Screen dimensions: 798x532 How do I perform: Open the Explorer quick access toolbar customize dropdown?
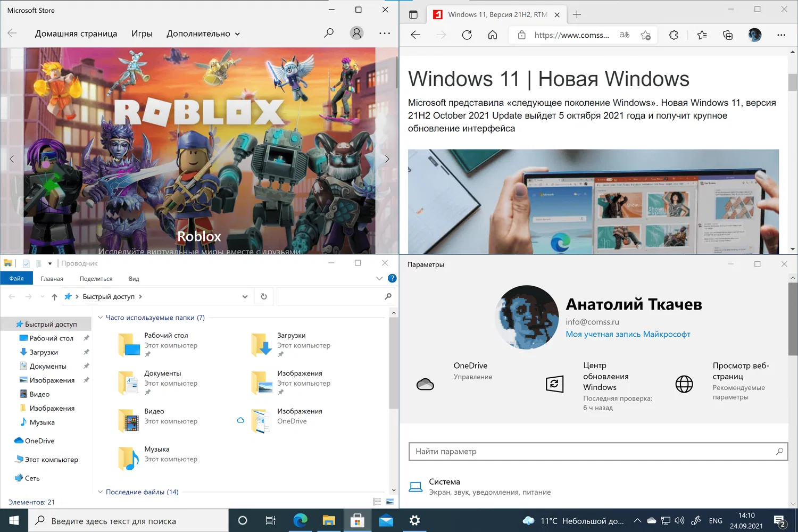50,263
